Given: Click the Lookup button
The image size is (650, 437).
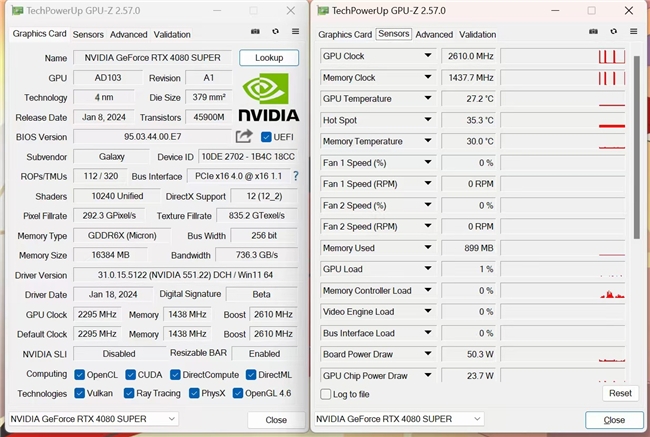Looking at the screenshot, I should 269,58.
